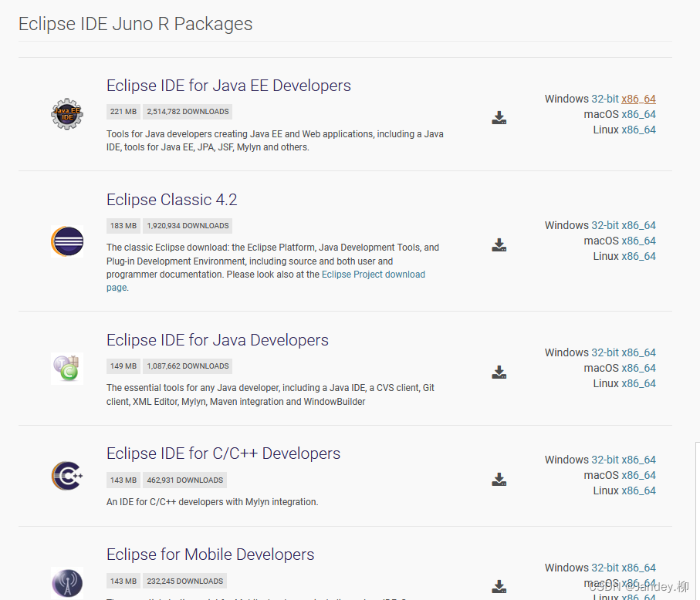Click the Eclipse IDE Juno R Packages heading
Screen dimensions: 700x600
tap(135, 24)
